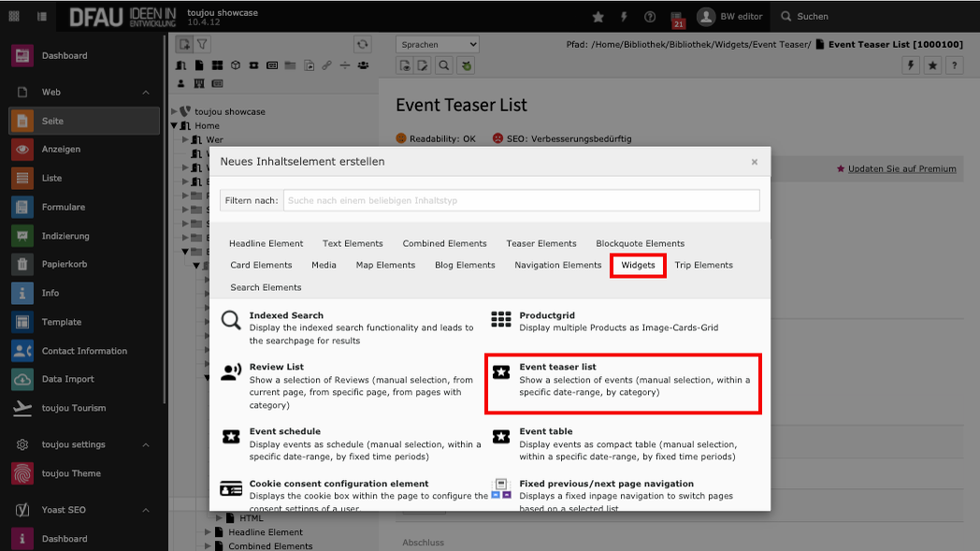Click the Updaten Sie auf Premium link
The width and height of the screenshot is (980, 551).
(x=901, y=169)
